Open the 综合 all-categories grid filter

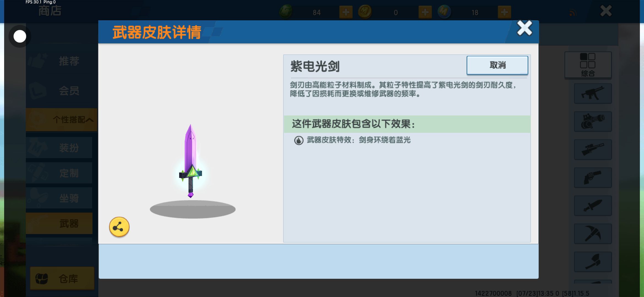coord(588,65)
